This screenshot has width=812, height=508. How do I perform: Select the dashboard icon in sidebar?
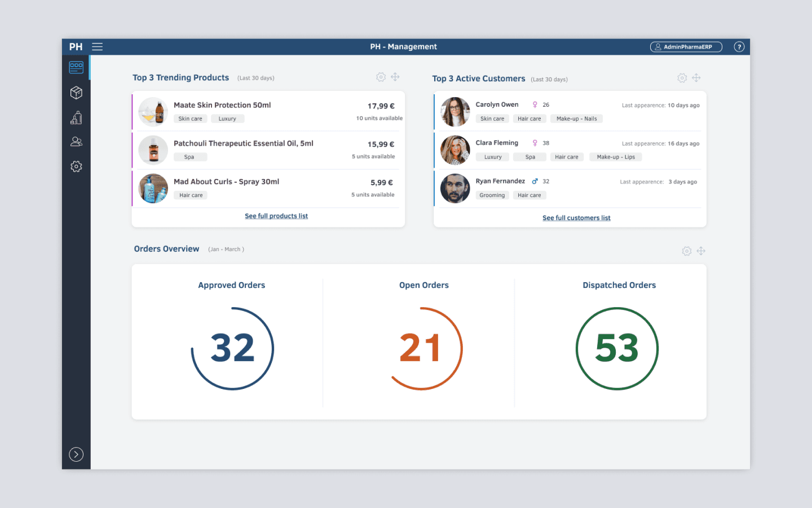tap(76, 67)
